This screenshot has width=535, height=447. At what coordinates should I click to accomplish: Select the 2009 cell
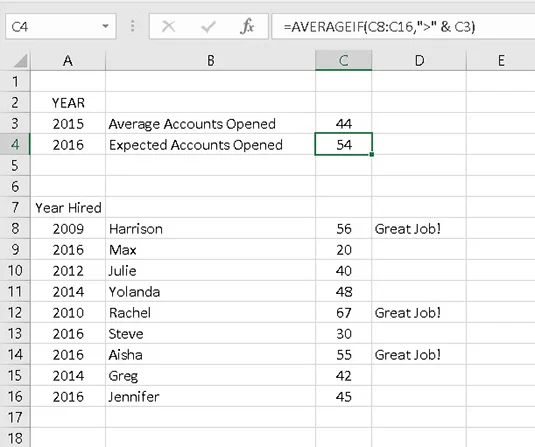pos(68,228)
